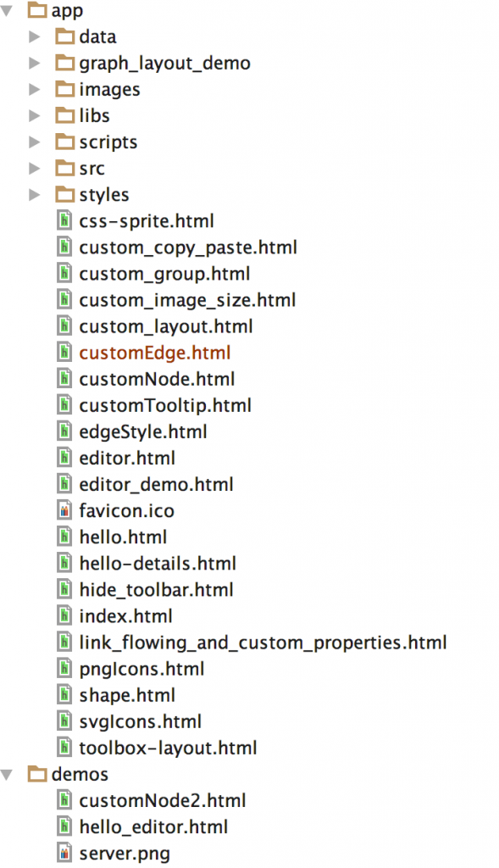Image resolution: width=499 pixels, height=868 pixels.
Task: Select link_flowing_and_custom_properties.html
Action: pos(263,643)
